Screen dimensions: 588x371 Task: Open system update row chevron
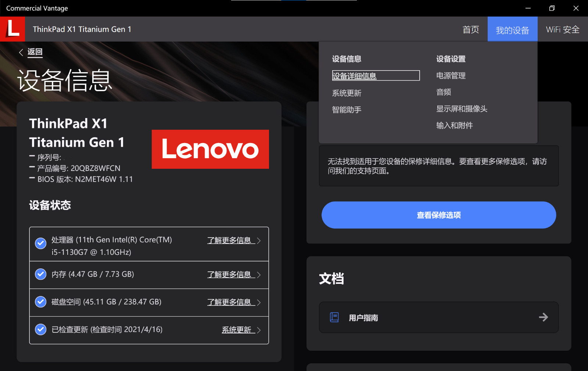[x=259, y=330]
